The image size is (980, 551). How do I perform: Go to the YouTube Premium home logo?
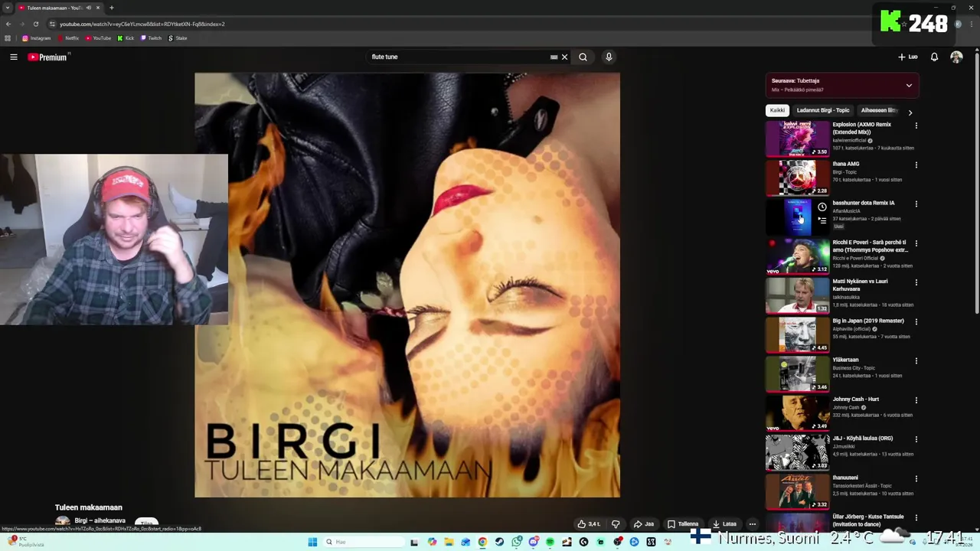(47, 57)
